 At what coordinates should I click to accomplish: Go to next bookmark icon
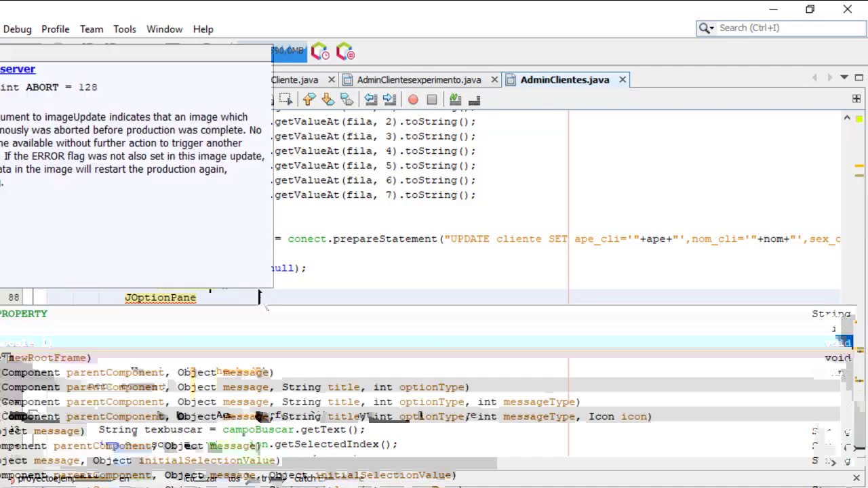point(328,100)
